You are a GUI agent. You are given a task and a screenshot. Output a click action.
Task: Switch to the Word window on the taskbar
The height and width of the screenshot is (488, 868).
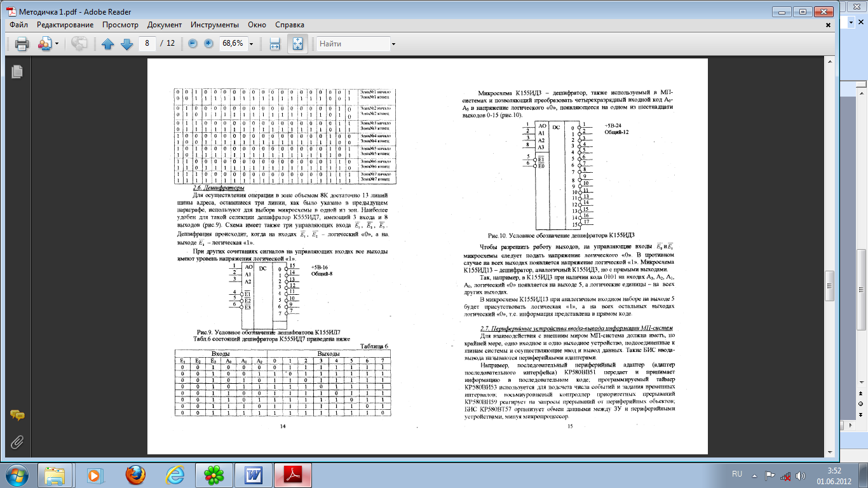click(253, 475)
